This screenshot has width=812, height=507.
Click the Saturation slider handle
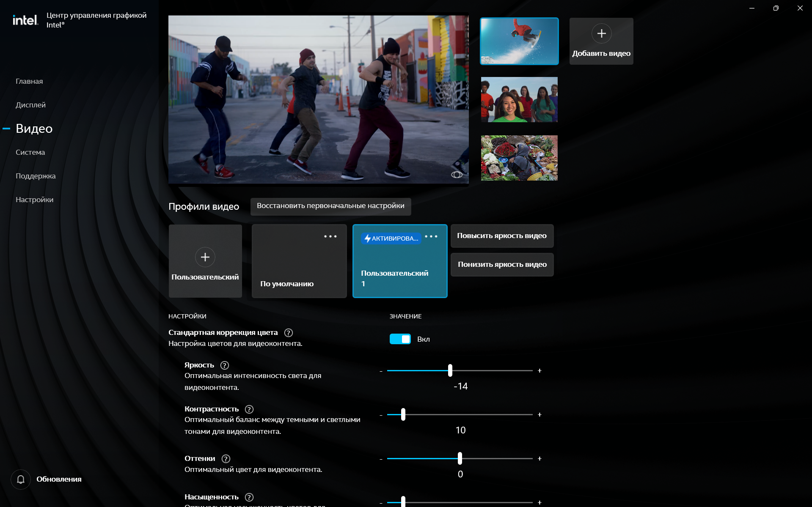403,502
